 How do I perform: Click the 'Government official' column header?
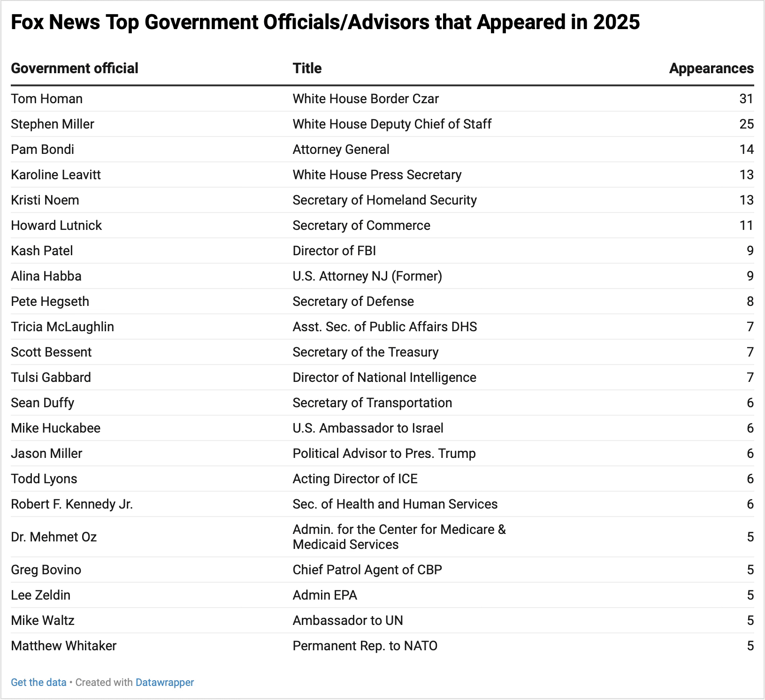75,68
